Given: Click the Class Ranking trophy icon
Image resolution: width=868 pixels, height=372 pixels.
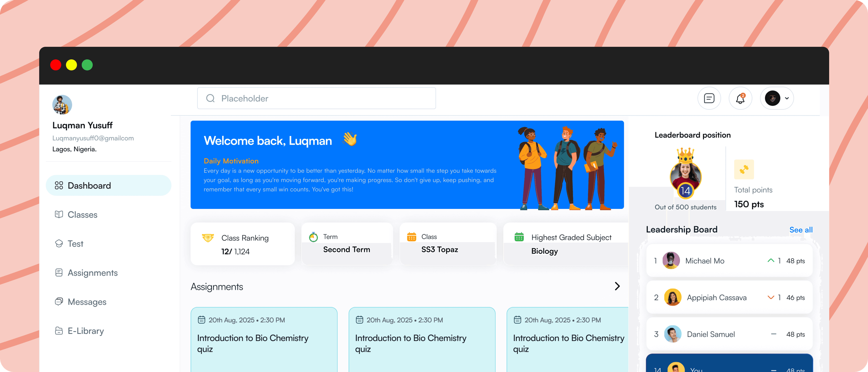Looking at the screenshot, I should [208, 238].
